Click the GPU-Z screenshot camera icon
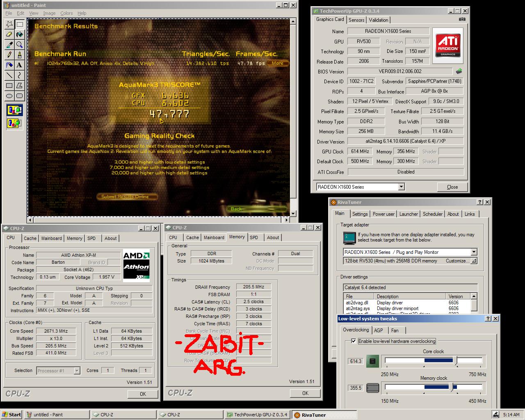 pyautogui.click(x=462, y=19)
